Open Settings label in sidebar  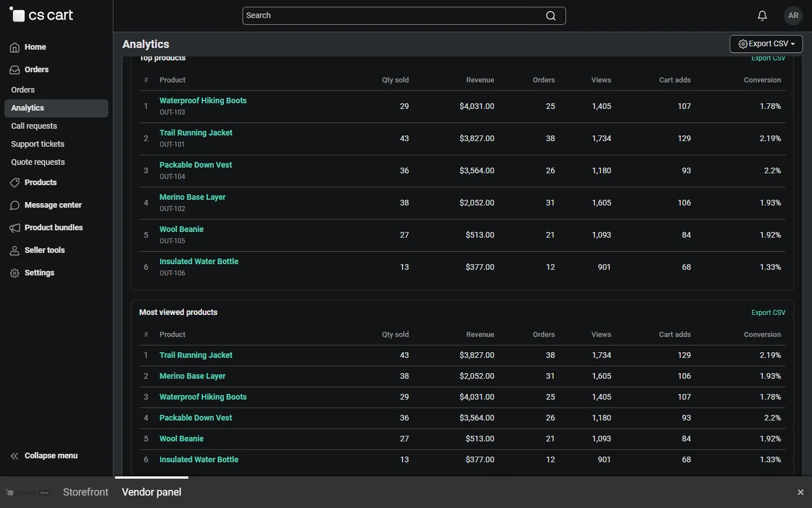[x=39, y=273]
